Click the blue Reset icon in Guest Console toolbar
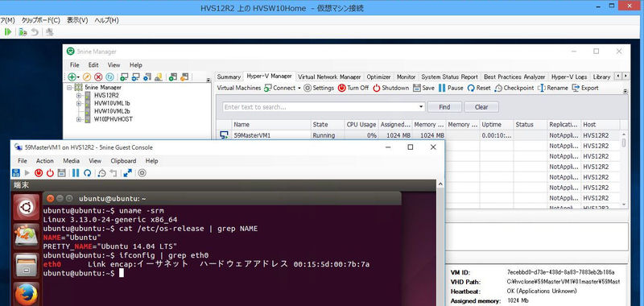644x306 pixels. (x=87, y=173)
